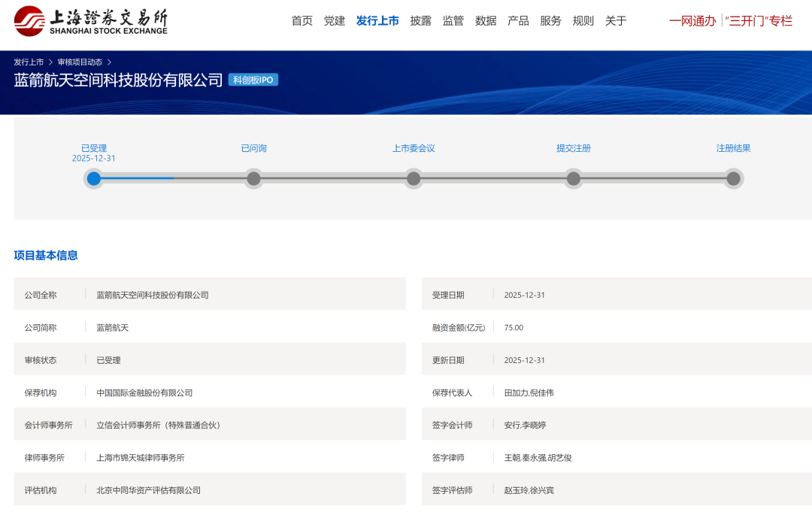
Task: Open the 数据 navigation section
Action: tap(485, 20)
